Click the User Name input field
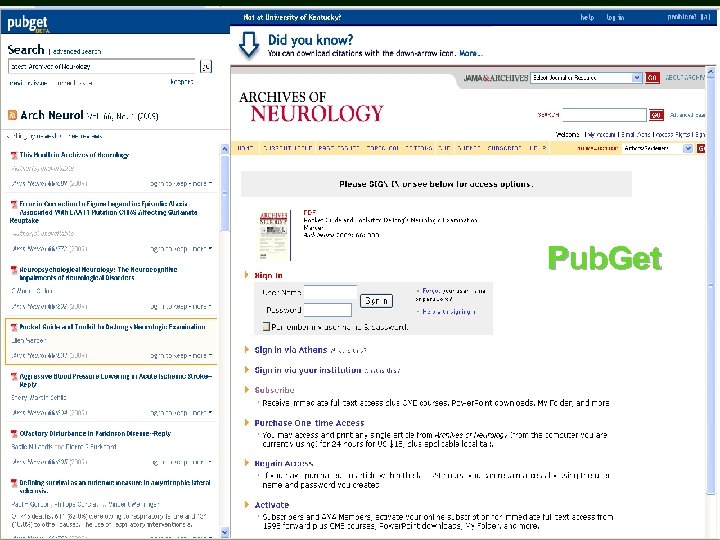Viewport: 720px width, 540px height. coord(330,292)
